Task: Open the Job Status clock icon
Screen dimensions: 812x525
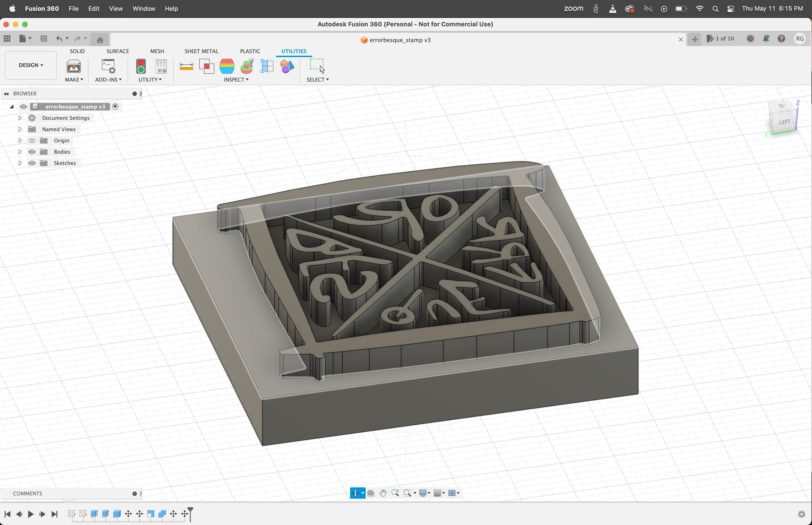Action: coord(750,39)
